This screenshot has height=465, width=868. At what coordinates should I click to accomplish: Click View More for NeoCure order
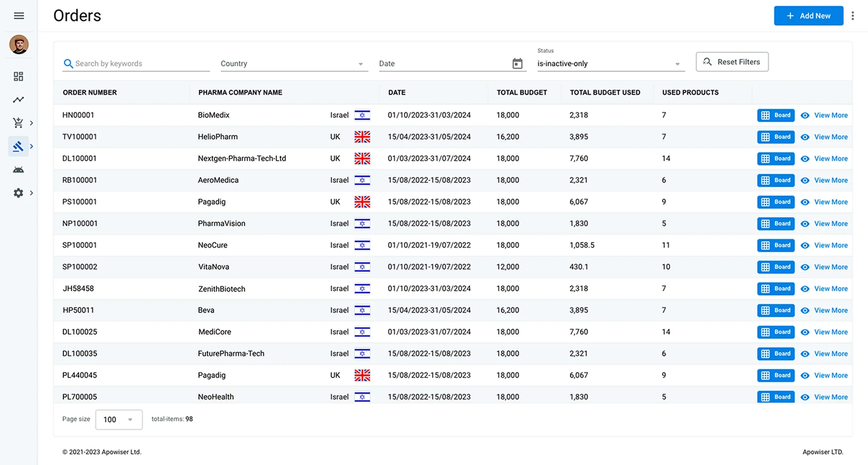(824, 246)
